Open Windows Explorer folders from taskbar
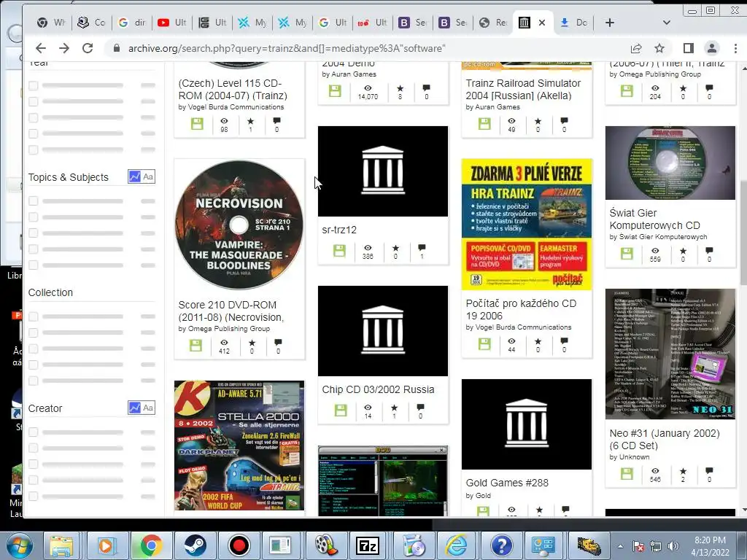The width and height of the screenshot is (747, 560). (62, 545)
